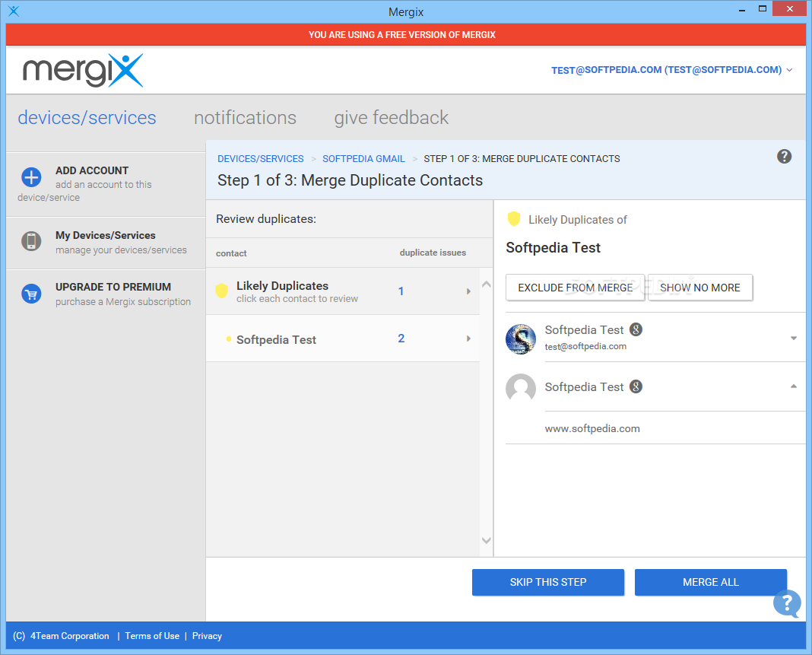This screenshot has height=655, width=812.
Task: Click the www.softpedia.com contact detail
Action: pyautogui.click(x=592, y=428)
